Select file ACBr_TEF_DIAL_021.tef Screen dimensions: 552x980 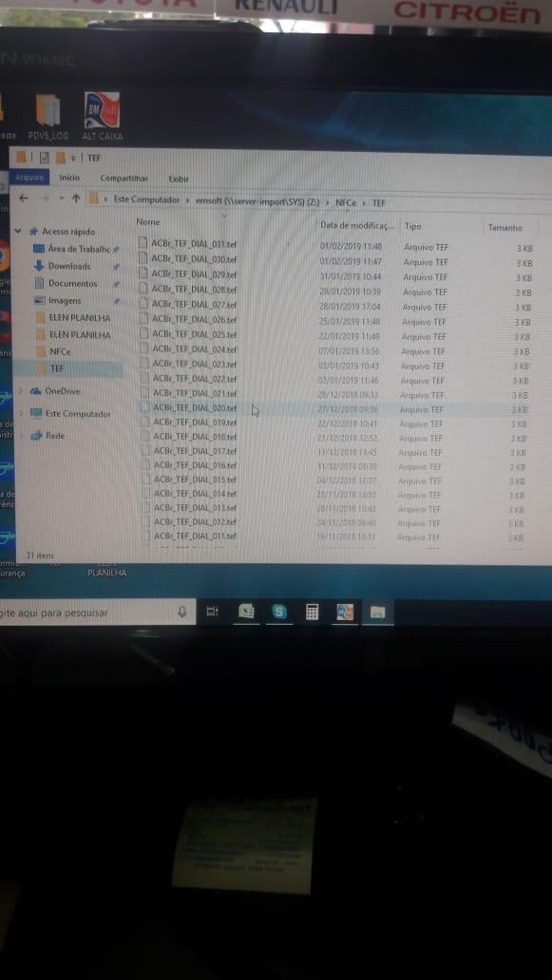click(195, 393)
